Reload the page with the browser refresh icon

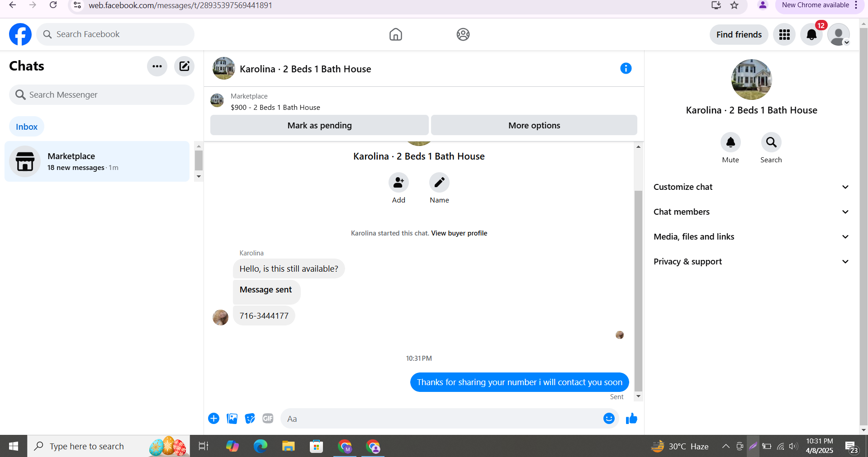[x=53, y=5]
